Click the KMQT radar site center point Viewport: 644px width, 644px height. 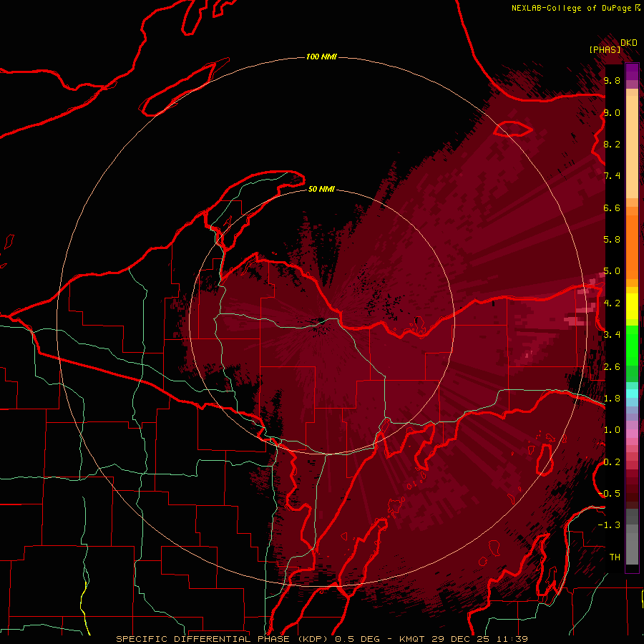(x=321, y=321)
